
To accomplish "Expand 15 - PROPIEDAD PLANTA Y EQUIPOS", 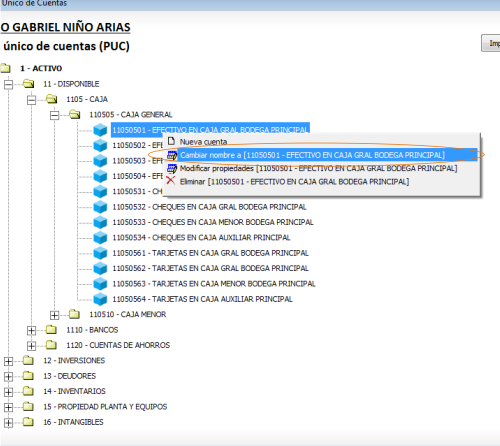I will (9, 407).
